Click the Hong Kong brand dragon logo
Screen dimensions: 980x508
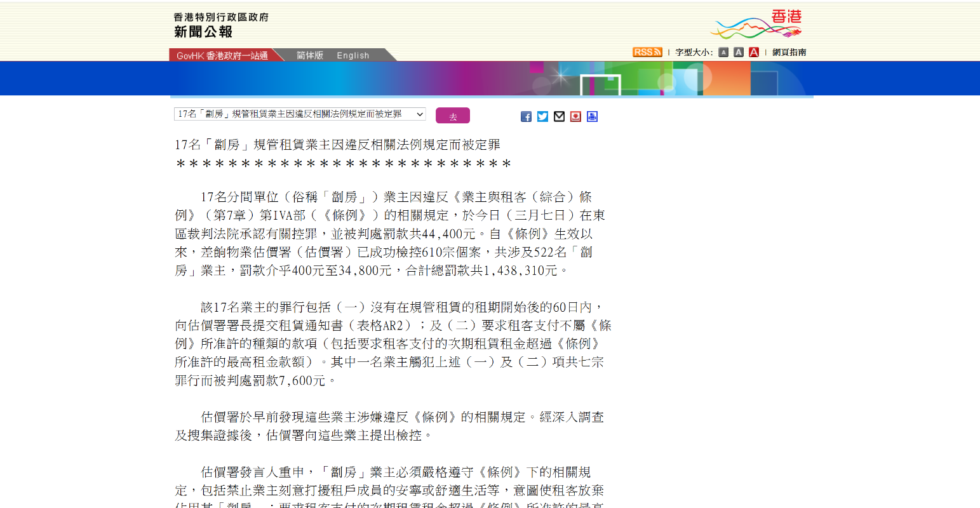click(756, 25)
